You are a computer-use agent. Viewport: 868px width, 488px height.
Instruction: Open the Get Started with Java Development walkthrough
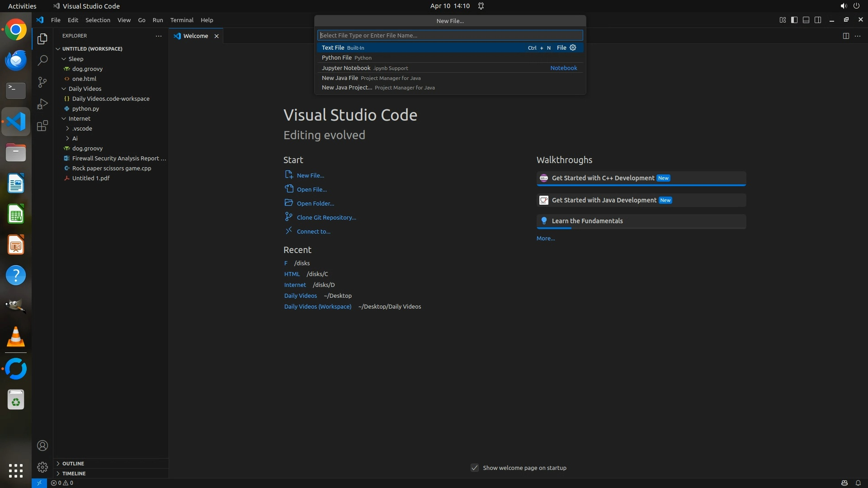(604, 200)
